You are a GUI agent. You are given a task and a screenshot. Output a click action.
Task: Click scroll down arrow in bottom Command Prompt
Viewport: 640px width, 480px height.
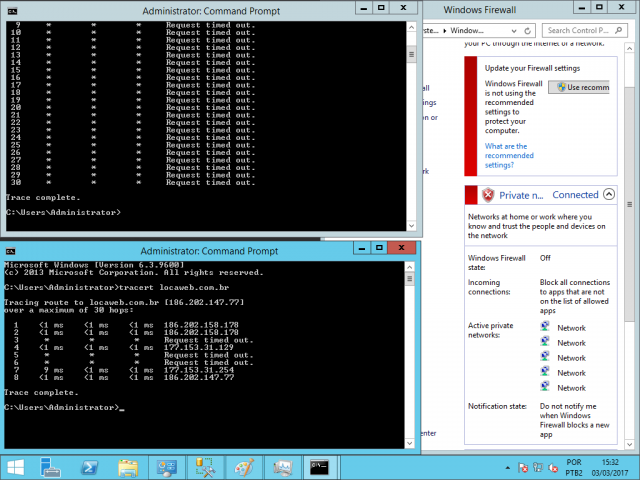pos(409,443)
